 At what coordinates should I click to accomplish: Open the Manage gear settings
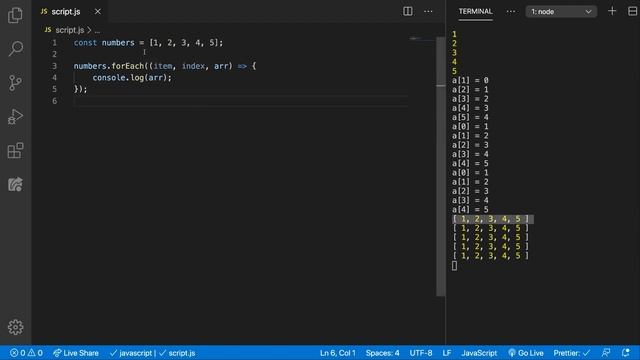pyautogui.click(x=15, y=327)
